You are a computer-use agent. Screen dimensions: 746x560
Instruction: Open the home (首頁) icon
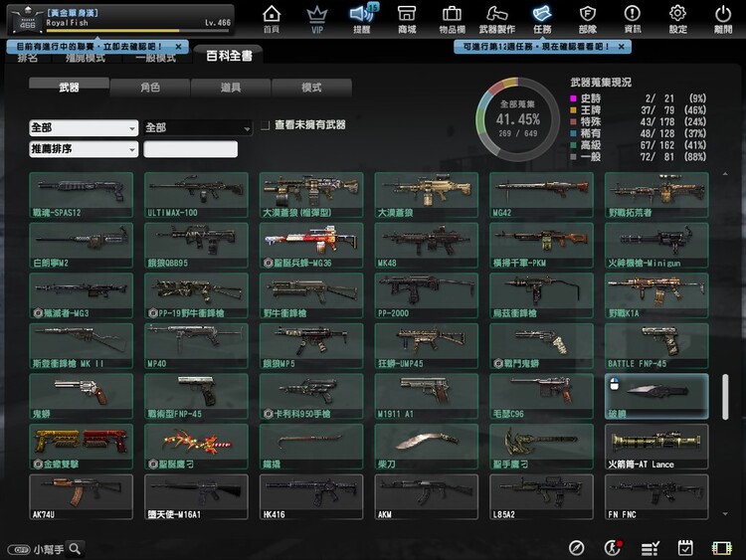[272, 19]
